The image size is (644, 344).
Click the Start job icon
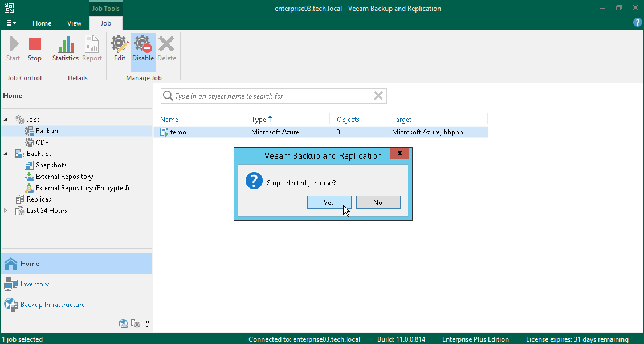point(13,43)
